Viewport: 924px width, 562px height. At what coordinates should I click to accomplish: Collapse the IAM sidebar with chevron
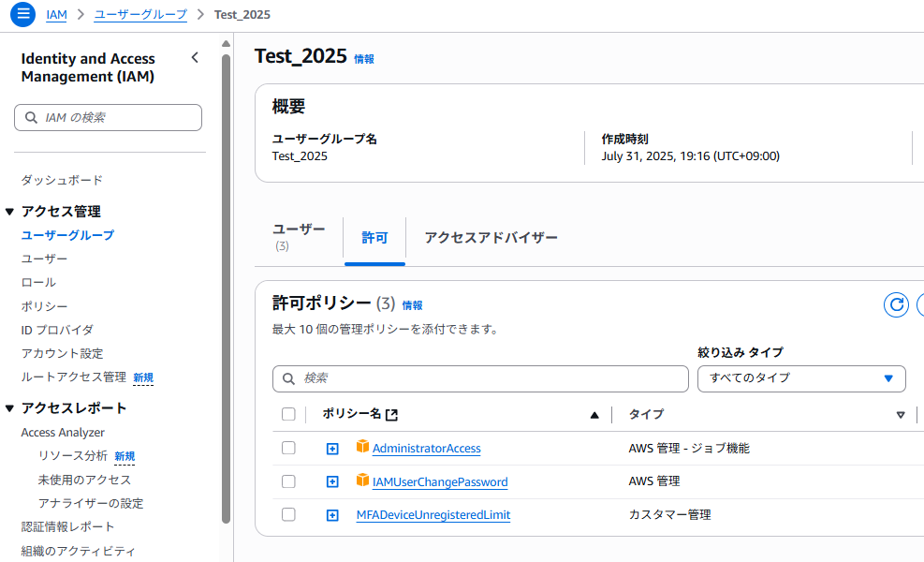click(x=195, y=58)
